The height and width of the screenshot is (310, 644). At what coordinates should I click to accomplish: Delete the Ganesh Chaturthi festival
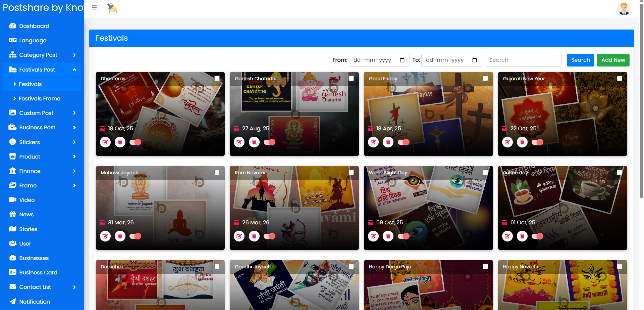coord(254,142)
